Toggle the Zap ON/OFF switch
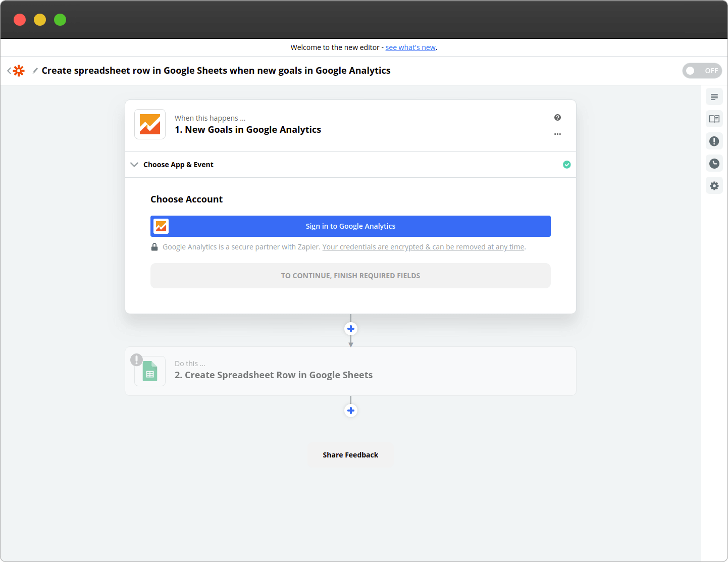Image resolution: width=728 pixels, height=562 pixels. click(x=702, y=71)
